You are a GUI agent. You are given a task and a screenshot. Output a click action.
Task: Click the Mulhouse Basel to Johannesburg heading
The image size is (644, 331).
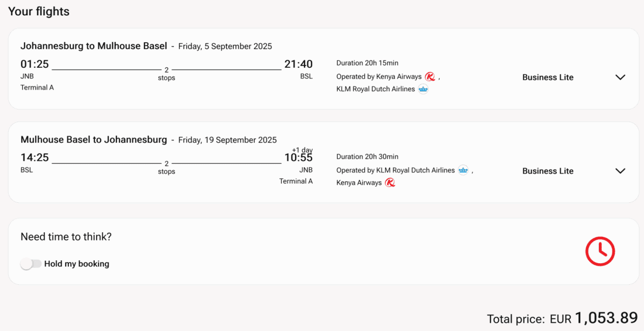94,139
